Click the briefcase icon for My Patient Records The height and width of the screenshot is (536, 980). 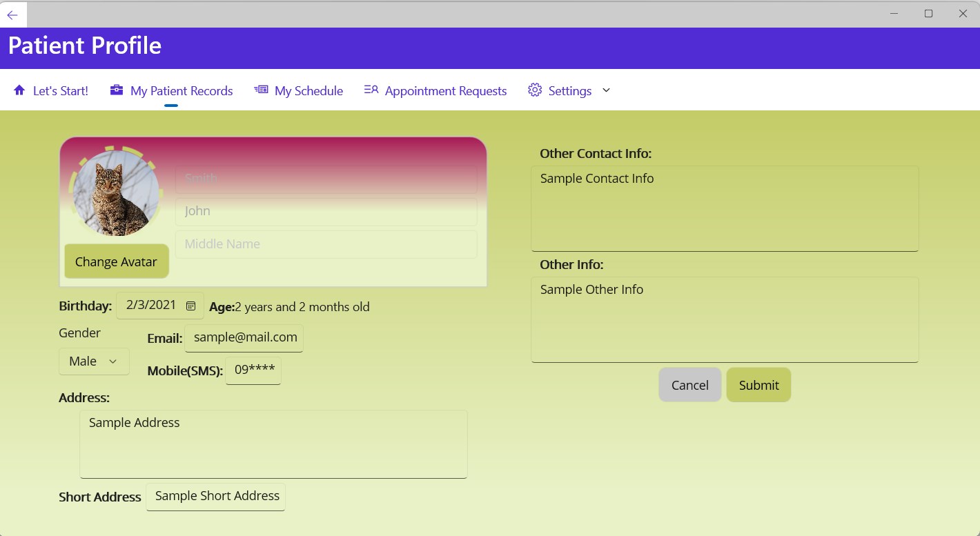115,89
